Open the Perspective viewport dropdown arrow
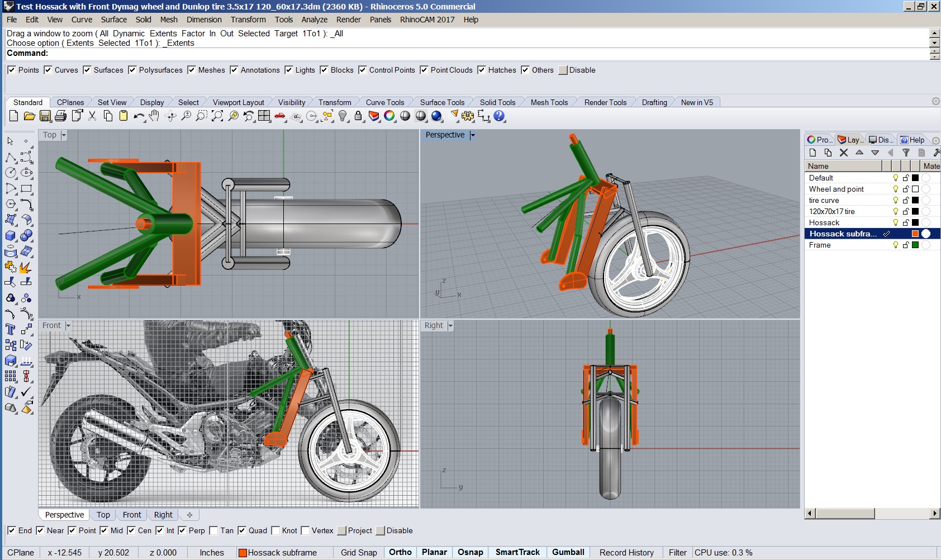941x560 pixels. [x=473, y=135]
